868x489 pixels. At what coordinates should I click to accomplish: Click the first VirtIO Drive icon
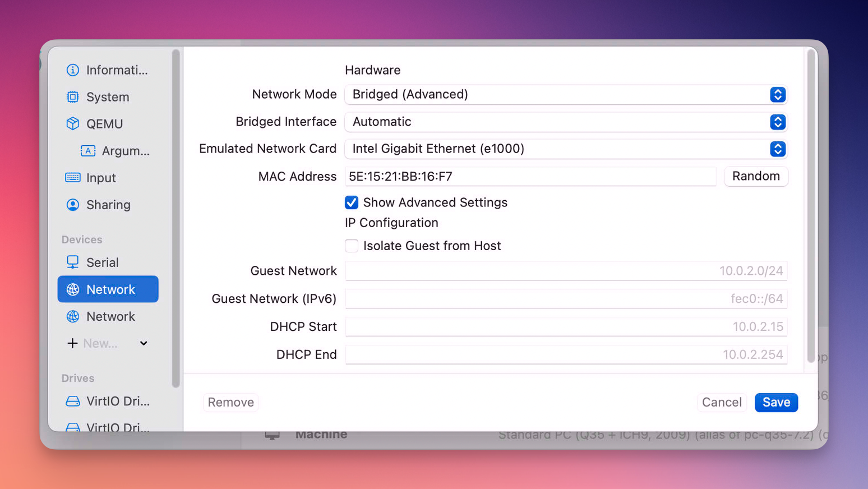click(x=73, y=401)
